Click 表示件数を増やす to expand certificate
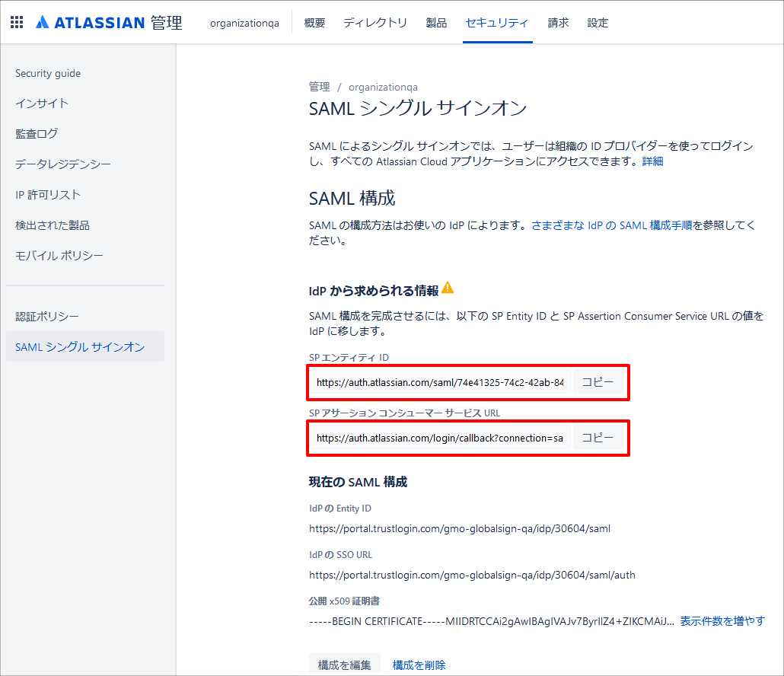Image resolution: width=784 pixels, height=676 pixels. [x=722, y=621]
